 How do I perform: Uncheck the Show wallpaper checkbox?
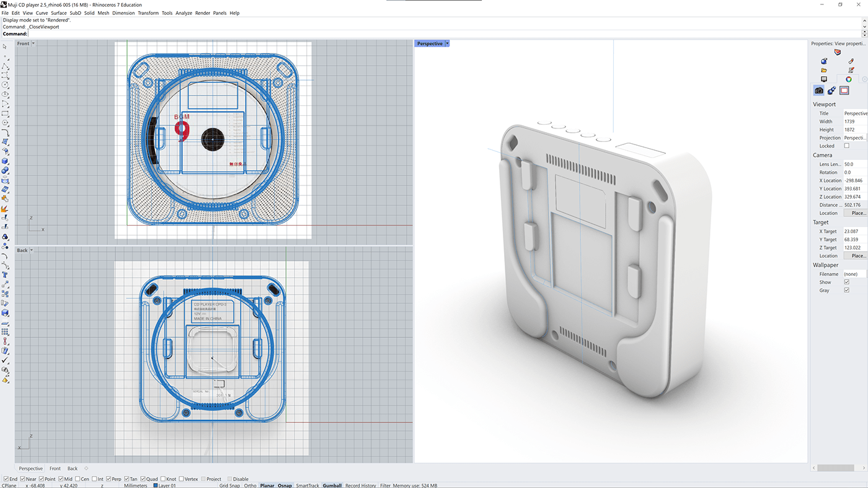click(x=847, y=282)
